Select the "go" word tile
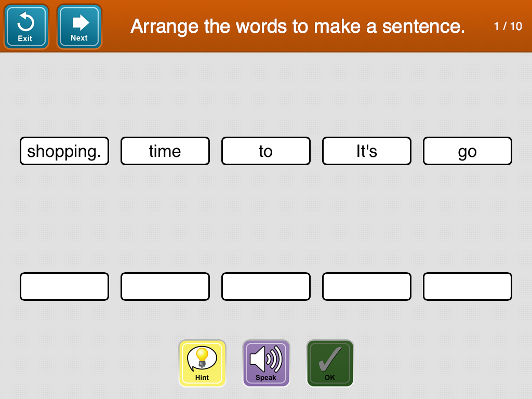The image size is (532, 399). click(x=468, y=151)
